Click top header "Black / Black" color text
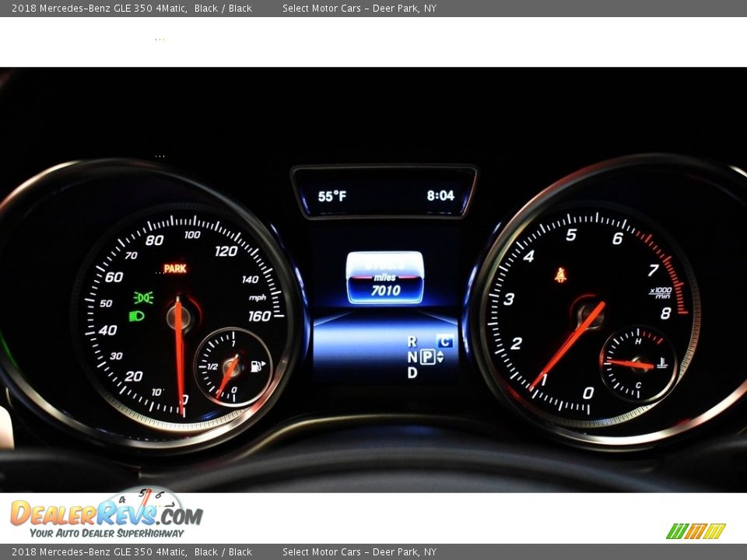Viewport: 747px width, 560px height. (223, 8)
